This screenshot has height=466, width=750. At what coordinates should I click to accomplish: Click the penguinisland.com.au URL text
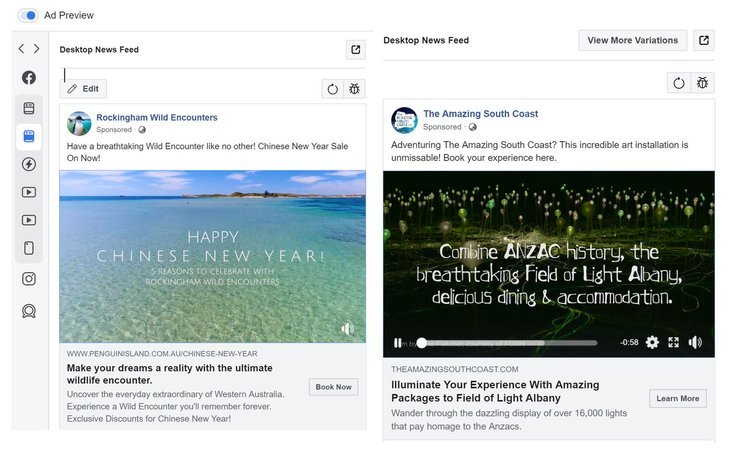[x=162, y=354]
